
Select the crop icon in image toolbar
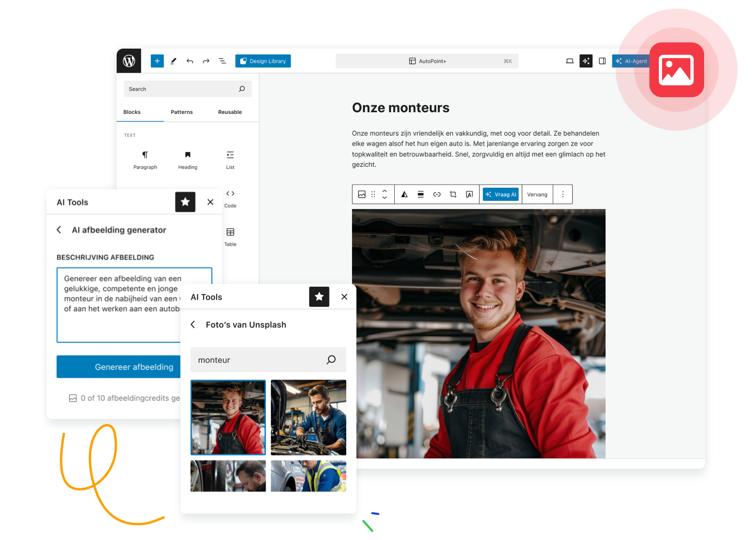coord(453,194)
